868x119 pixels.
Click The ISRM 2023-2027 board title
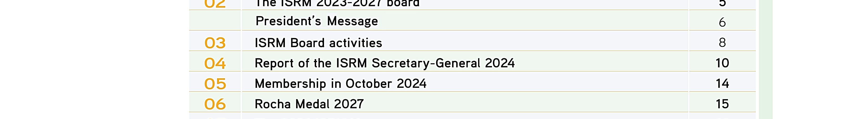[x=337, y=4]
